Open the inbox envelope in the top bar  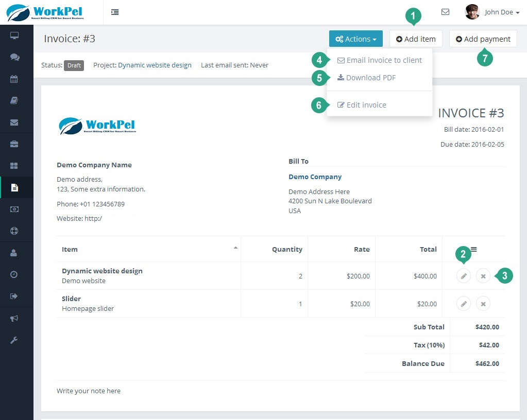click(445, 12)
